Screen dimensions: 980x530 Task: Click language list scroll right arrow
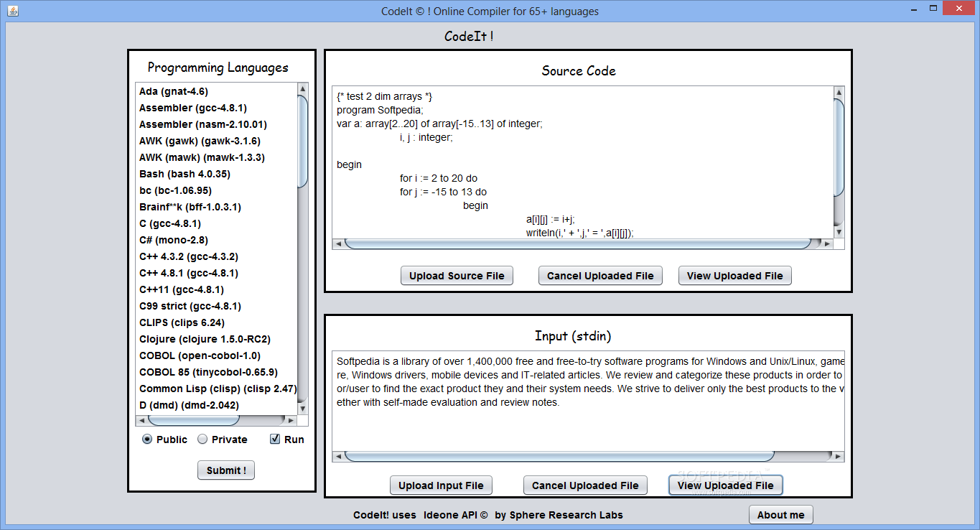(x=291, y=420)
